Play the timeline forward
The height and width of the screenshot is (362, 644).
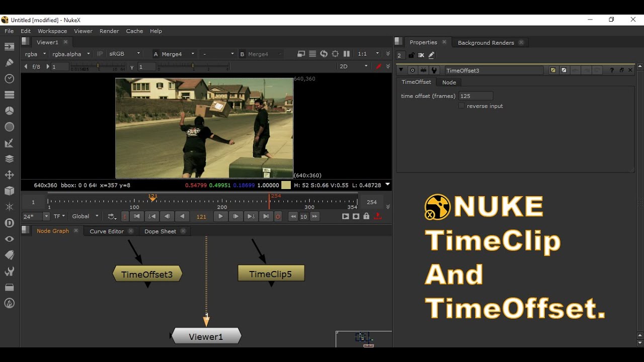pos(220,216)
